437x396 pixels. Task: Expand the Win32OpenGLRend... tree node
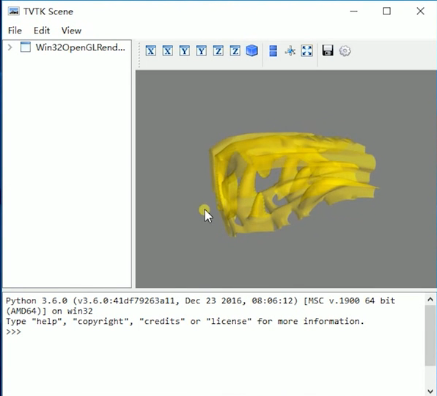tap(10, 48)
